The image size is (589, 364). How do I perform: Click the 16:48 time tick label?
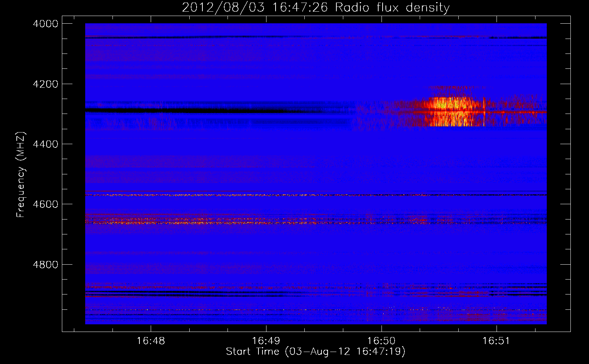pos(151,341)
